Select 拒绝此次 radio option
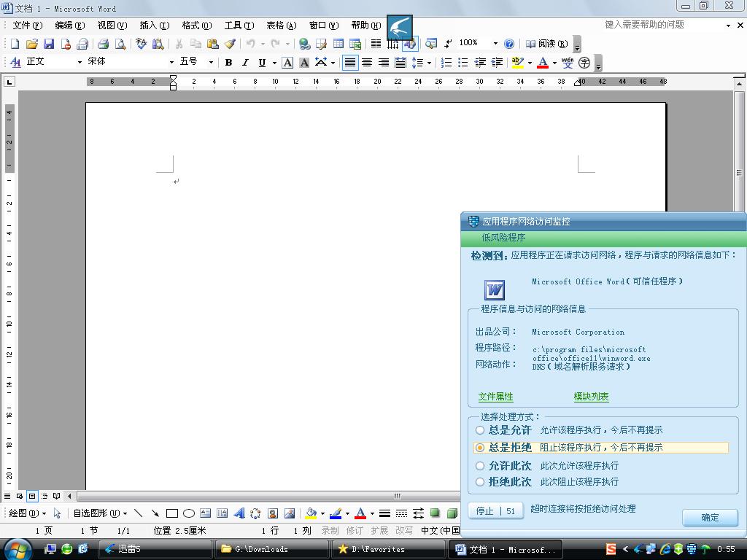 (x=480, y=482)
